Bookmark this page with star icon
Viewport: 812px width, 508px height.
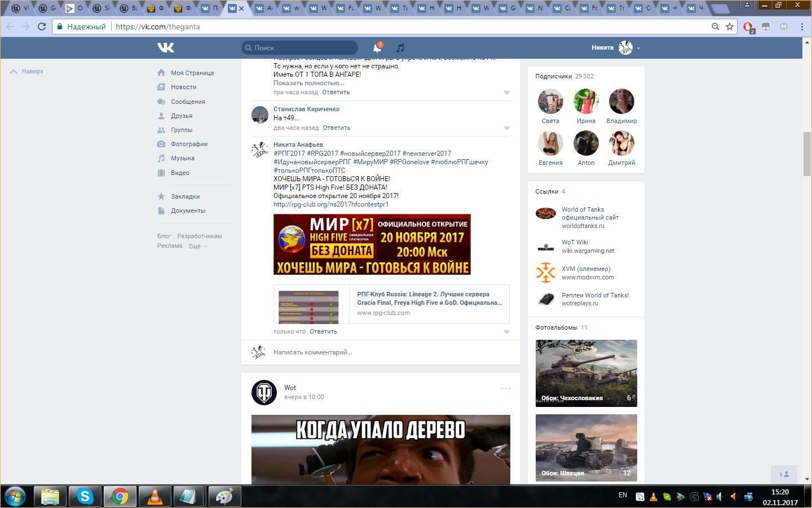730,27
